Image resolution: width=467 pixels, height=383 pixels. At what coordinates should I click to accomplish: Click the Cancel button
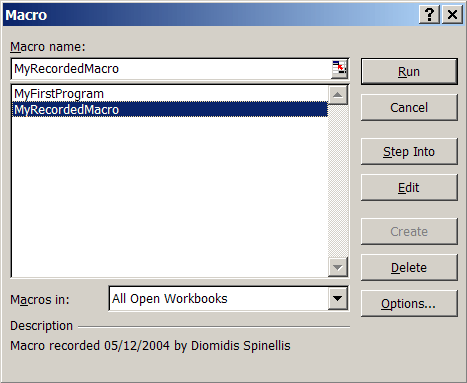click(x=409, y=108)
